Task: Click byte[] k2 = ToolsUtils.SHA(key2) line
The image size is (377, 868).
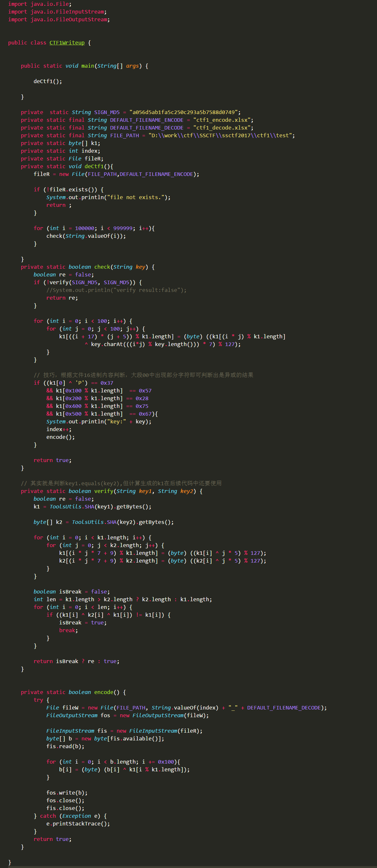Action: click(x=104, y=523)
